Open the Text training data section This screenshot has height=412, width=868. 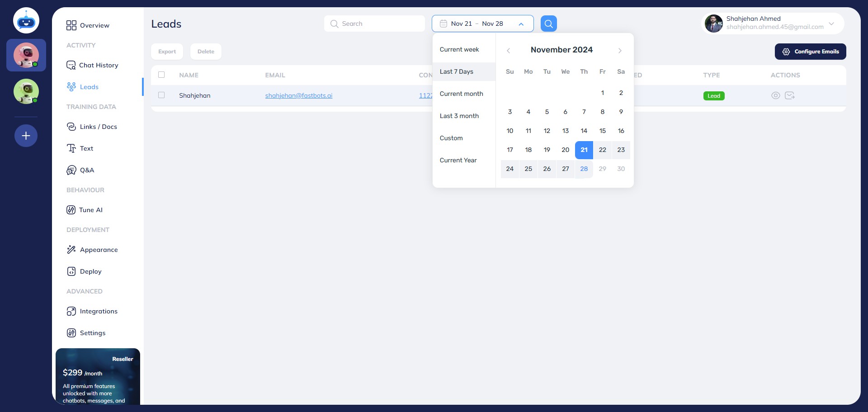coord(86,148)
